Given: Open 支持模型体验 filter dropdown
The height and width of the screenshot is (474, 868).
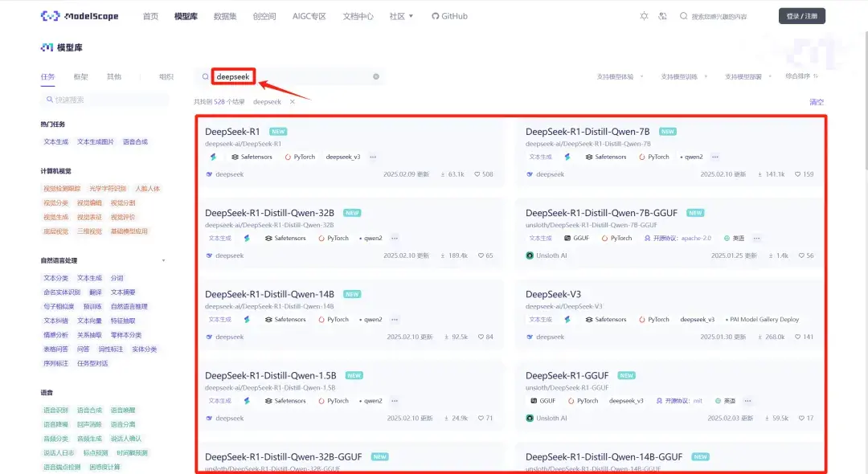Looking at the screenshot, I should tap(620, 77).
